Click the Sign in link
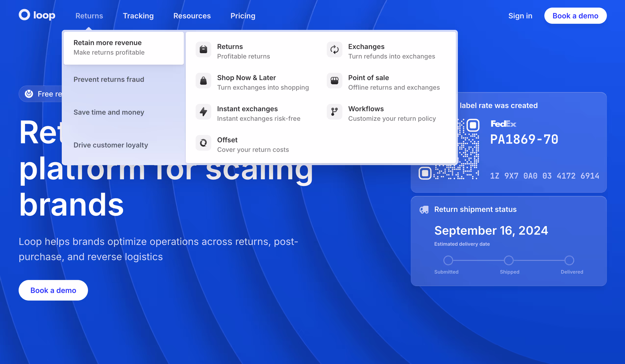Screen dimensions: 625x364 point(520,16)
